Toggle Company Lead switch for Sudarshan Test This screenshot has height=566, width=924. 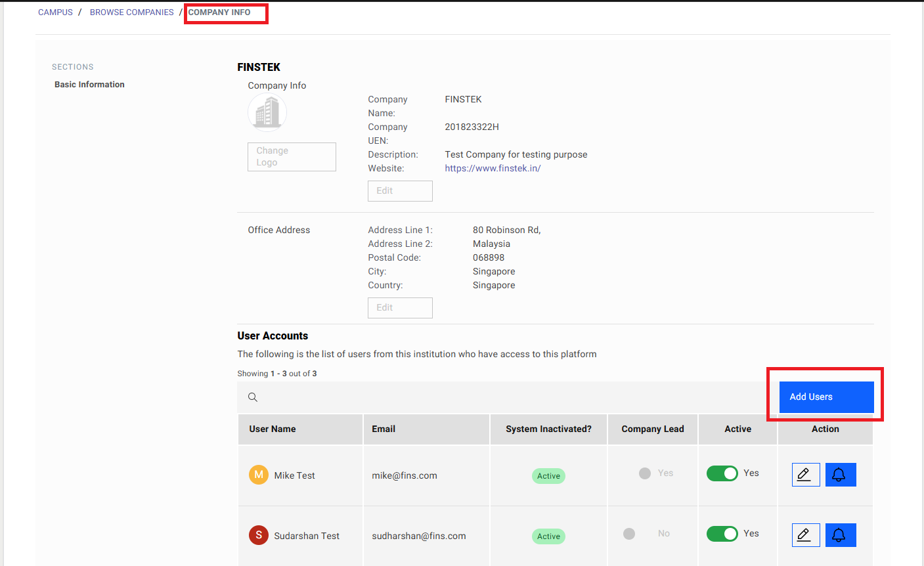630,534
